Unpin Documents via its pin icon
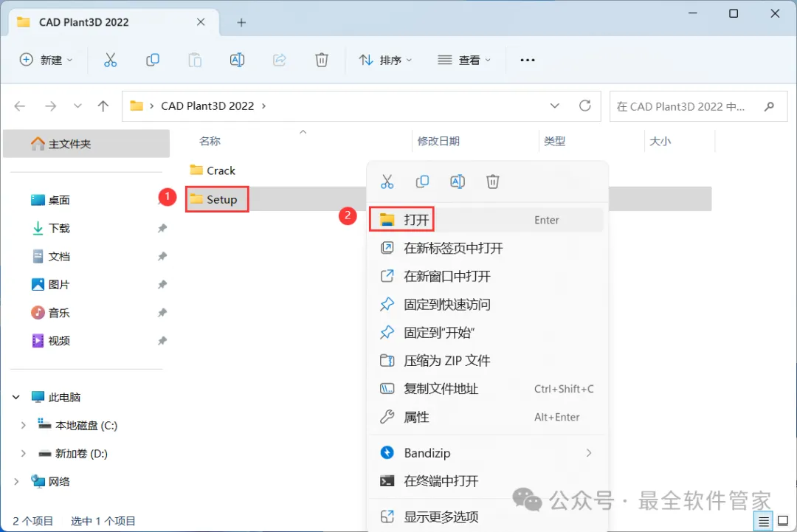This screenshot has height=532, width=797. pyautogui.click(x=162, y=256)
